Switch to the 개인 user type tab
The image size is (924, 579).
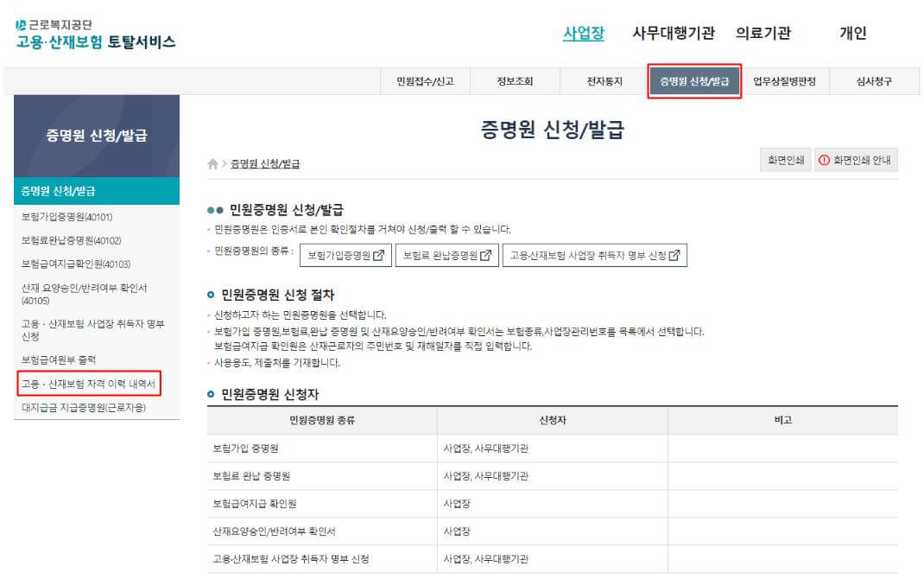click(854, 31)
